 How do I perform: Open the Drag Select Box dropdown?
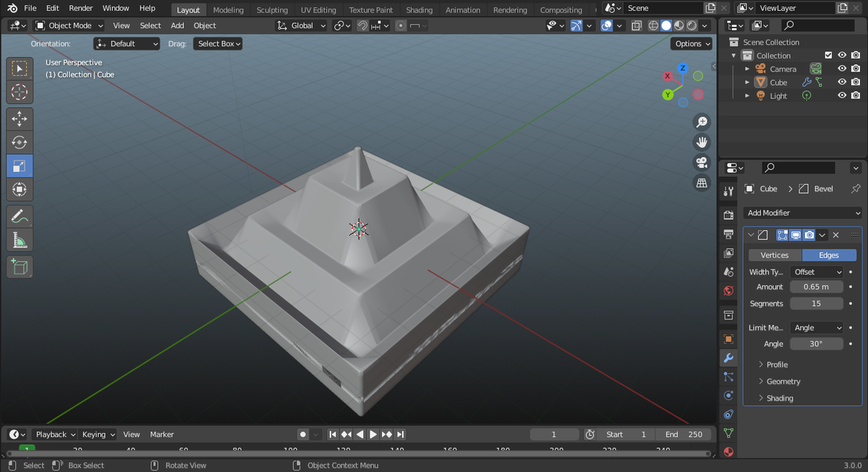pos(217,43)
